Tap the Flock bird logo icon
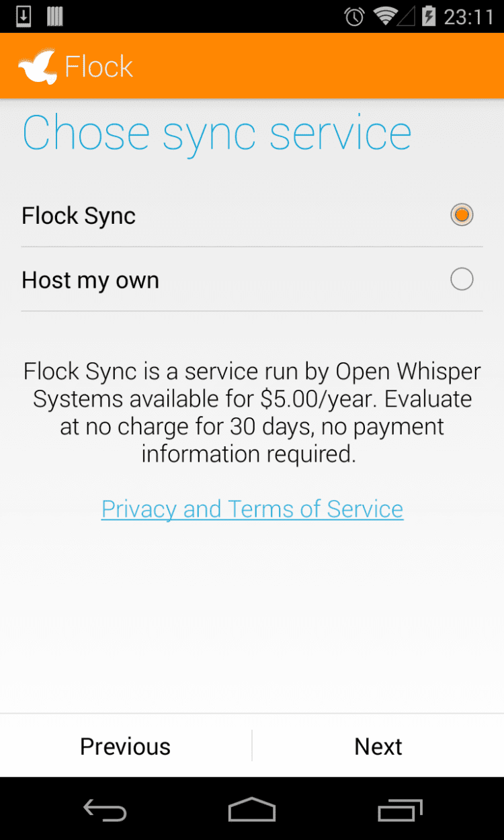 [38, 66]
